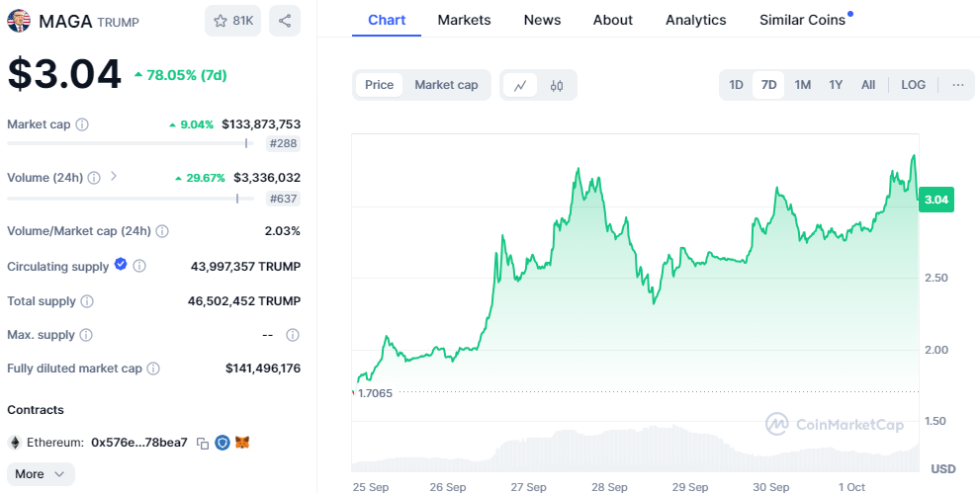Open the Markets tab
The image size is (980, 493).
coord(465,20)
